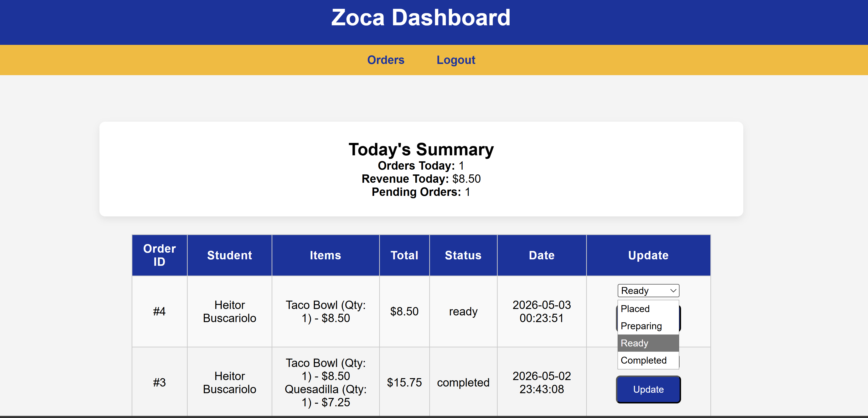
Task: Click the Items column header
Action: coord(325,255)
